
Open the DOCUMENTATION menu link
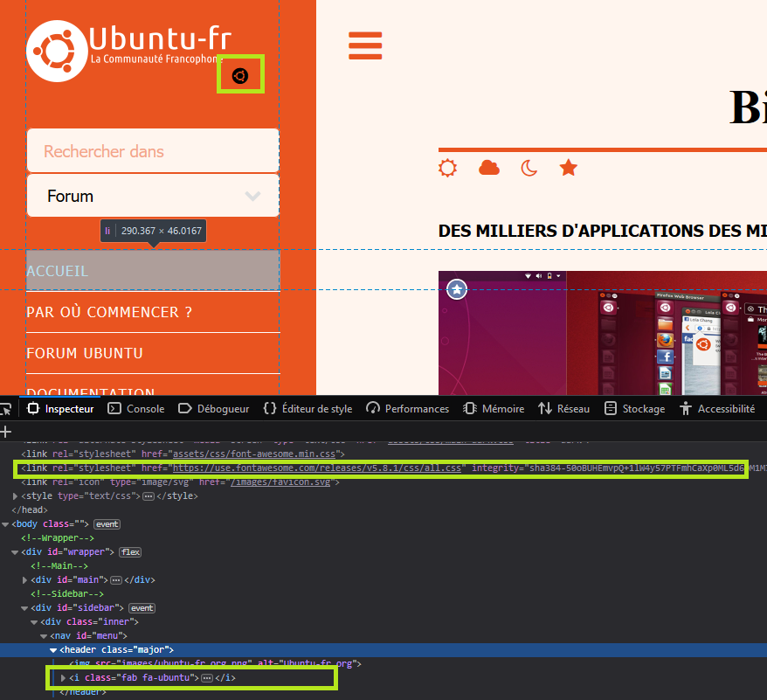pyautogui.click(x=91, y=392)
